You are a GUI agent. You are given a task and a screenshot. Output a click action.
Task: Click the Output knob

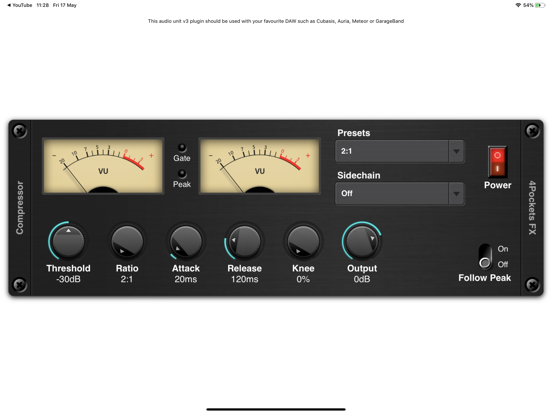click(x=362, y=242)
